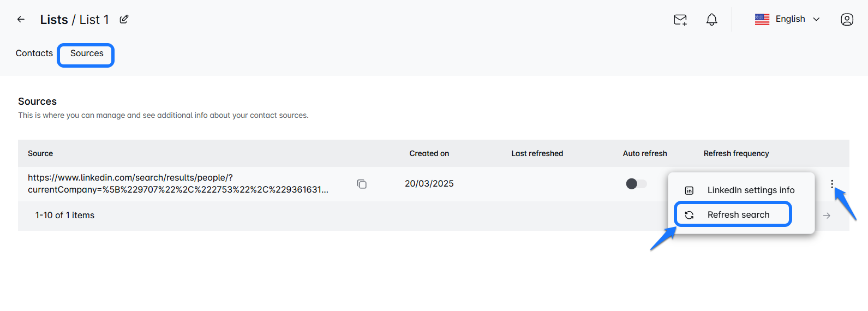868x311 pixels.
Task: Choose Refresh search menu option
Action: [738, 215]
